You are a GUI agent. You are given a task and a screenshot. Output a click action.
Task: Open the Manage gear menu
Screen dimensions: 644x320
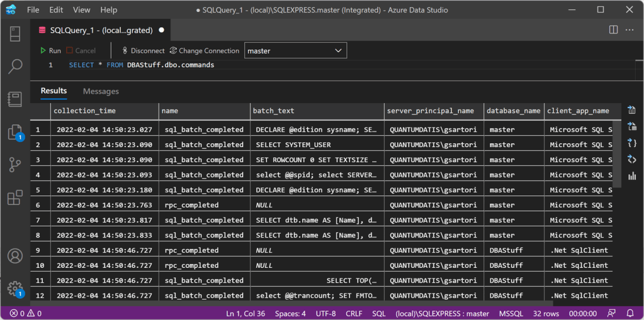coord(15,288)
